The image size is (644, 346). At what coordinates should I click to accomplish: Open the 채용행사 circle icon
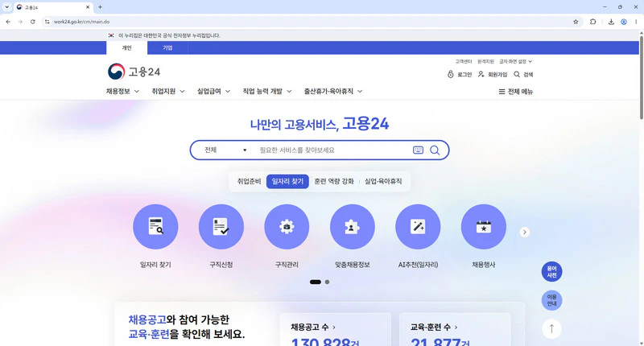pos(484,227)
